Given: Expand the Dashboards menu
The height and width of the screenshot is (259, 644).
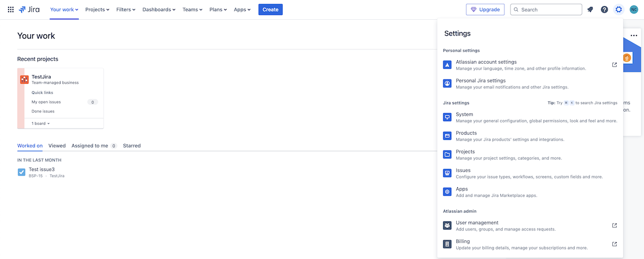Looking at the screenshot, I should [x=159, y=10].
